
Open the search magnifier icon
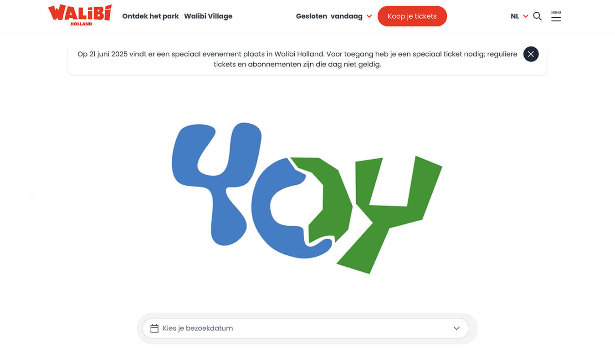538,16
